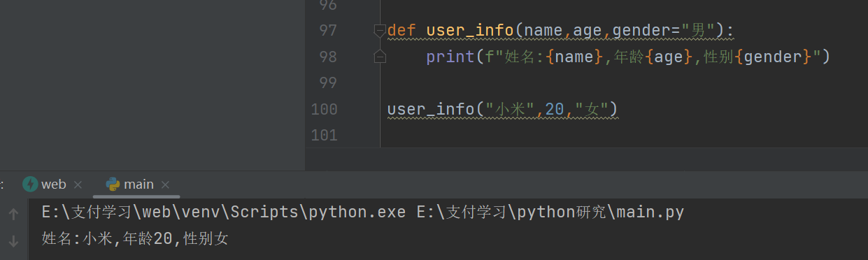Click user_info function name in definition
Screen dimensions: 868x260
coord(470,30)
